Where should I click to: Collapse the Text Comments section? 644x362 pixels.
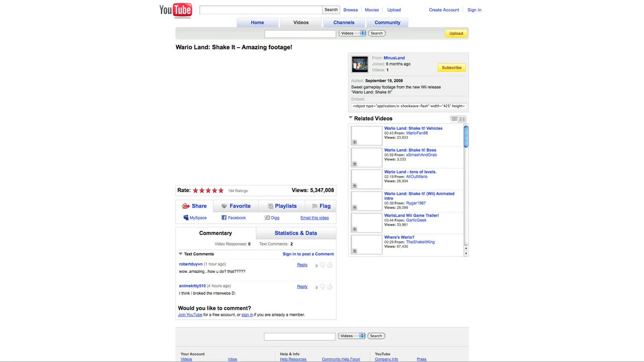coord(181,254)
